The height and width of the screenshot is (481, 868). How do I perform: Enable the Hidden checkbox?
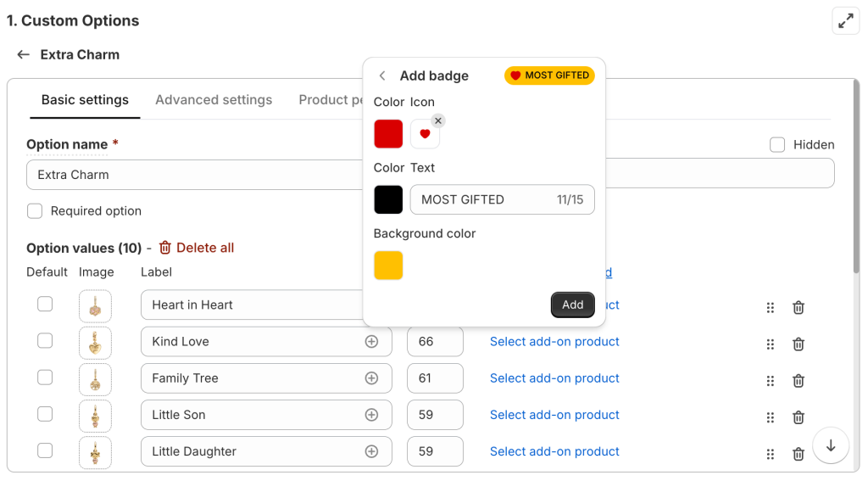(x=777, y=145)
